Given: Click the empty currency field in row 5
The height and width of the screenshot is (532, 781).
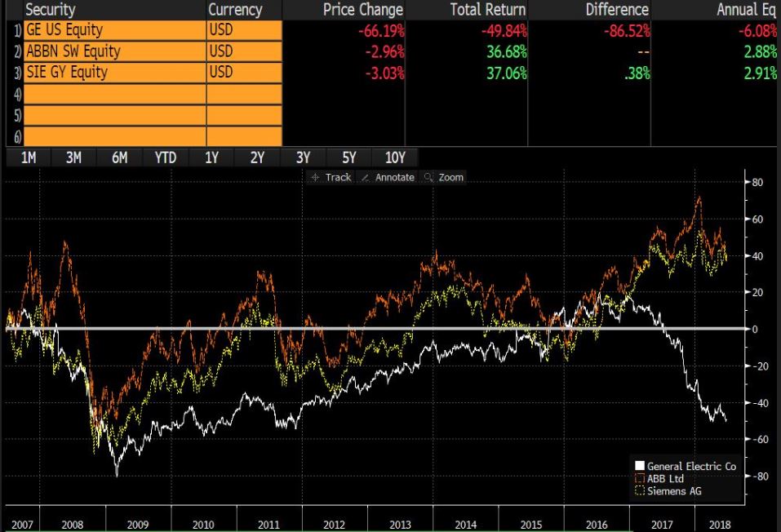Looking at the screenshot, I should click(x=244, y=115).
